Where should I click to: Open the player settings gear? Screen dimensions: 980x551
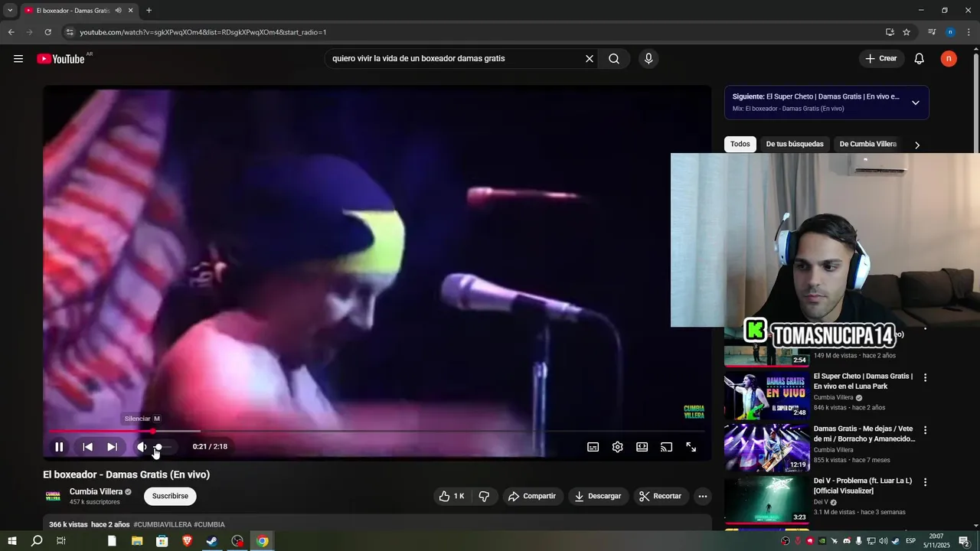617,447
